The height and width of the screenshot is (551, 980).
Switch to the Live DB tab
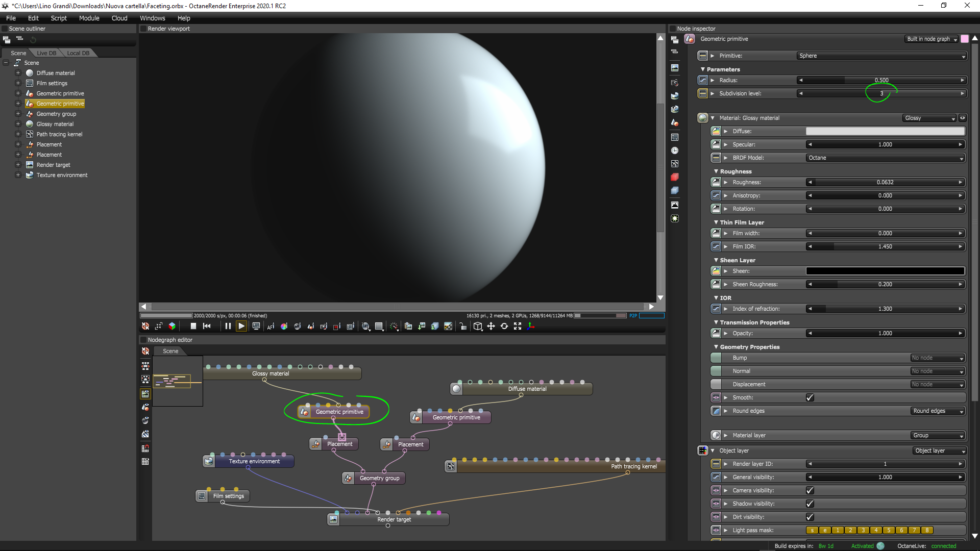point(46,53)
